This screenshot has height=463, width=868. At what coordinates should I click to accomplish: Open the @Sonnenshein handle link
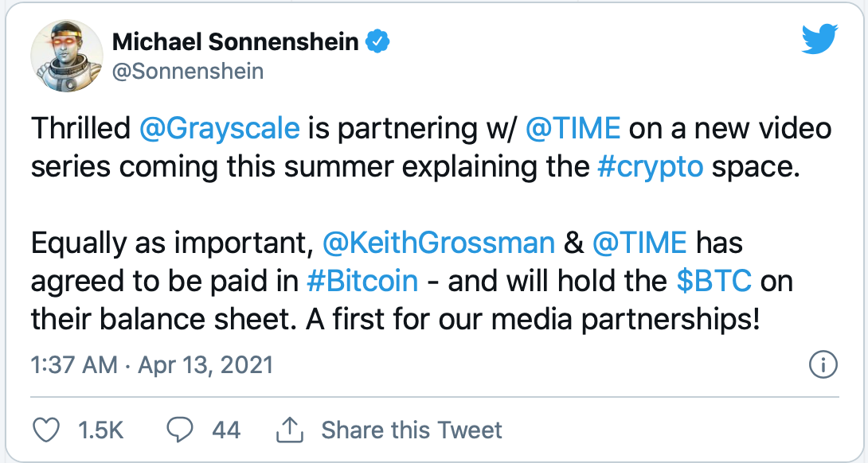pos(188,71)
